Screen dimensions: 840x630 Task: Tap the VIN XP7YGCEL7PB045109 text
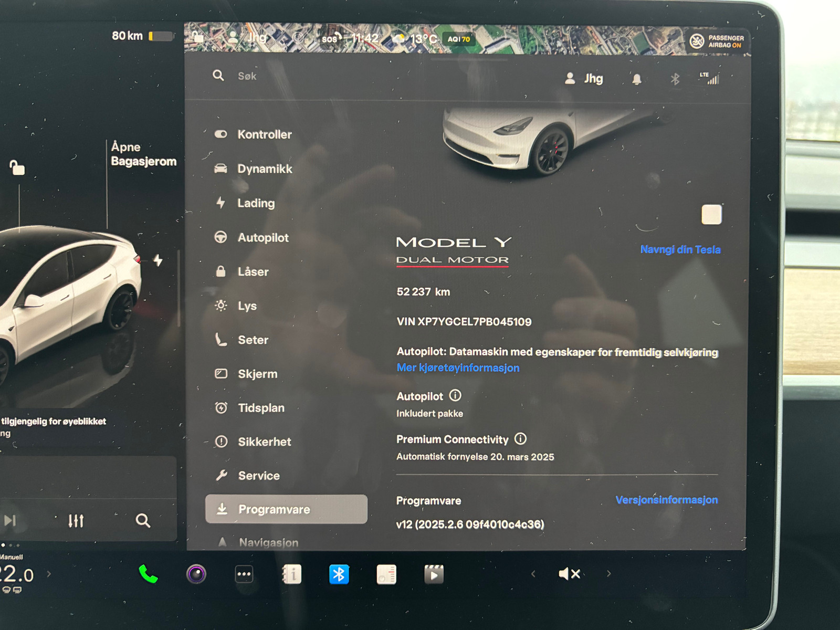coord(464,322)
